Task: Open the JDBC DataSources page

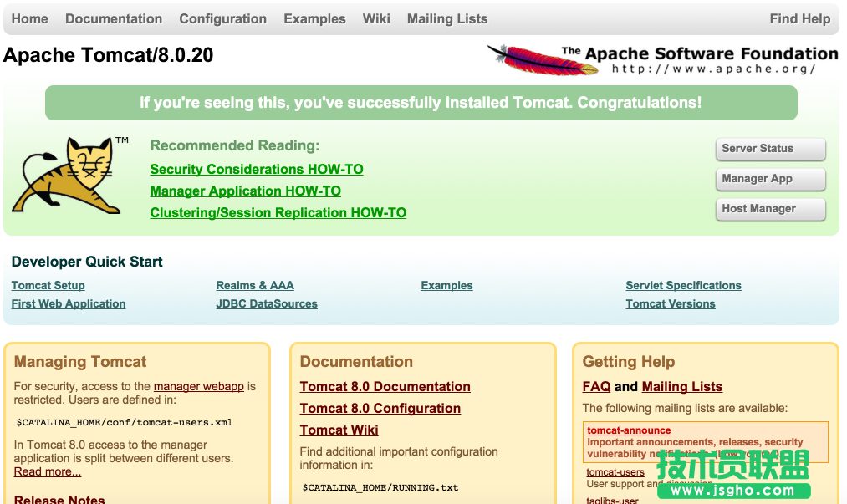Action: [x=266, y=303]
